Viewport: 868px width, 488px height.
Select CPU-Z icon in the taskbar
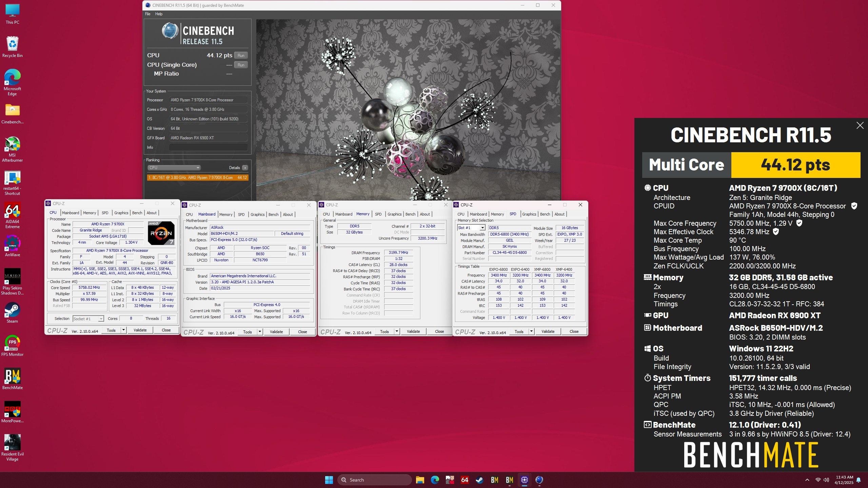524,480
